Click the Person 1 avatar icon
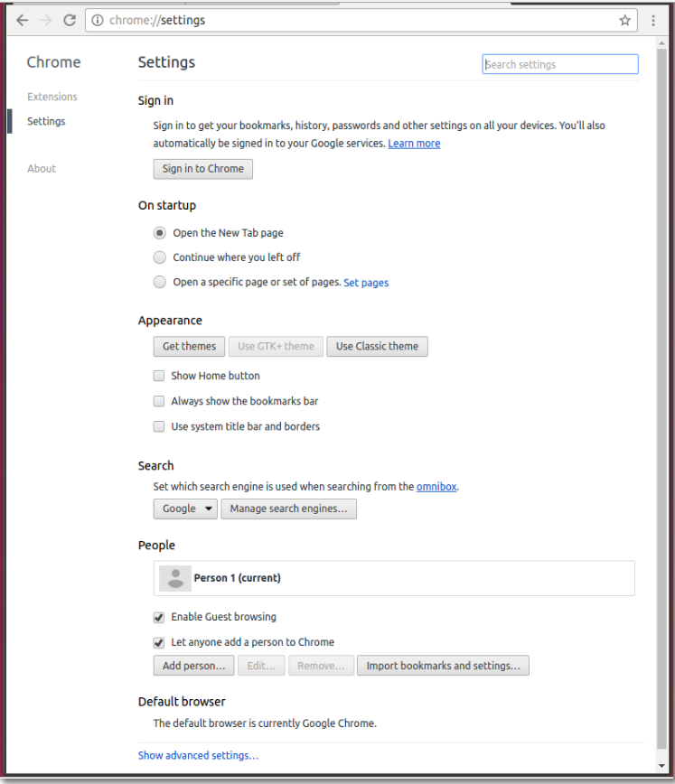The width and height of the screenshot is (675, 784). [x=175, y=578]
